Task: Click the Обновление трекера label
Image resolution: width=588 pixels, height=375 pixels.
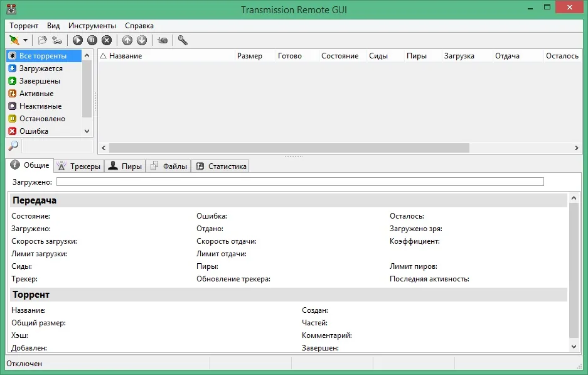Action: click(233, 279)
